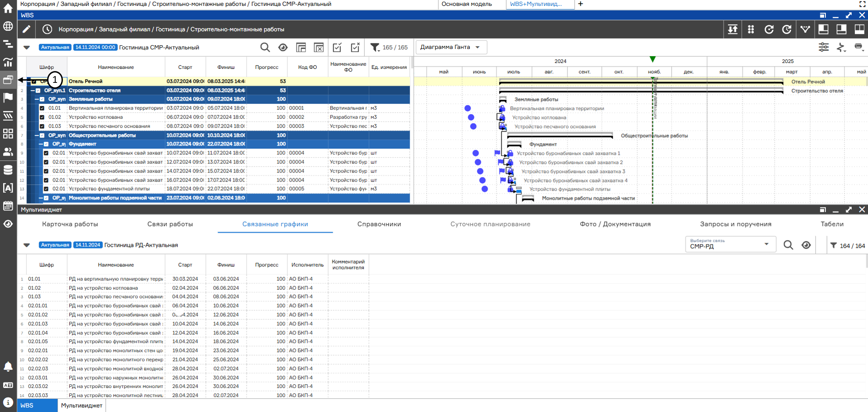Add new tab with plus button

(581, 4)
